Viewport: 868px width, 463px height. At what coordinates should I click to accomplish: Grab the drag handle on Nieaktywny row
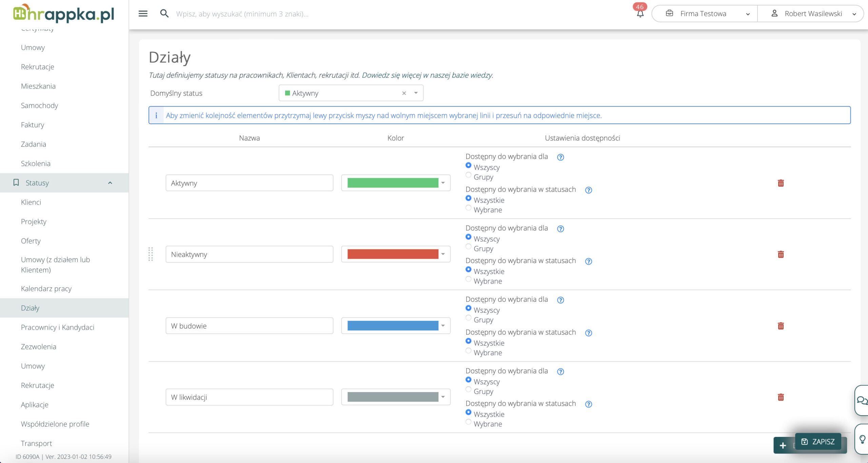[x=151, y=254]
